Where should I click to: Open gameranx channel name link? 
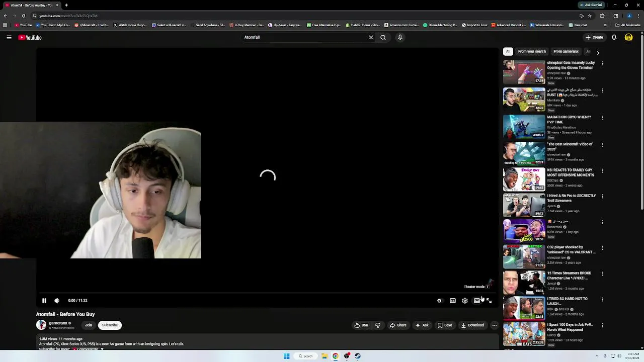(58, 323)
